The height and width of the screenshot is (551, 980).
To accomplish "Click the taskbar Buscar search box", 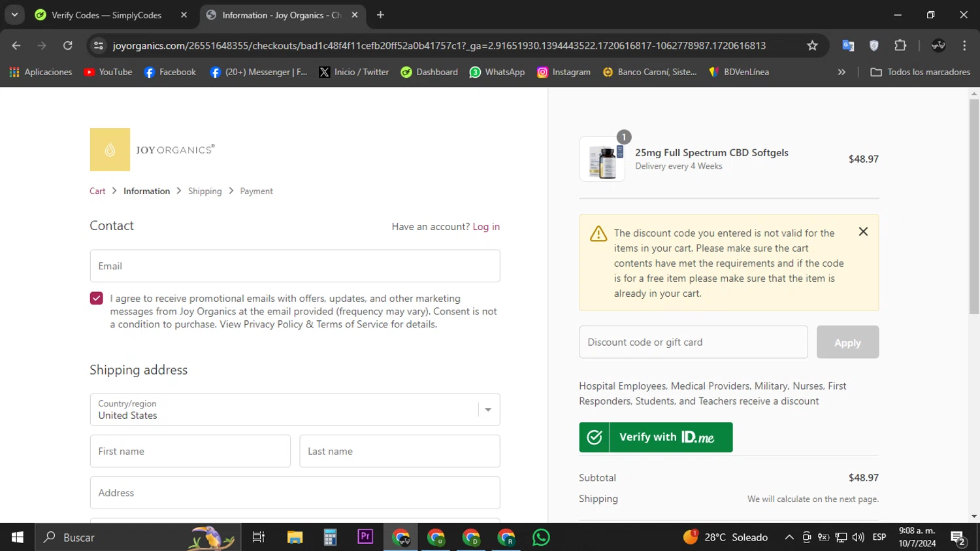I will (x=137, y=537).
